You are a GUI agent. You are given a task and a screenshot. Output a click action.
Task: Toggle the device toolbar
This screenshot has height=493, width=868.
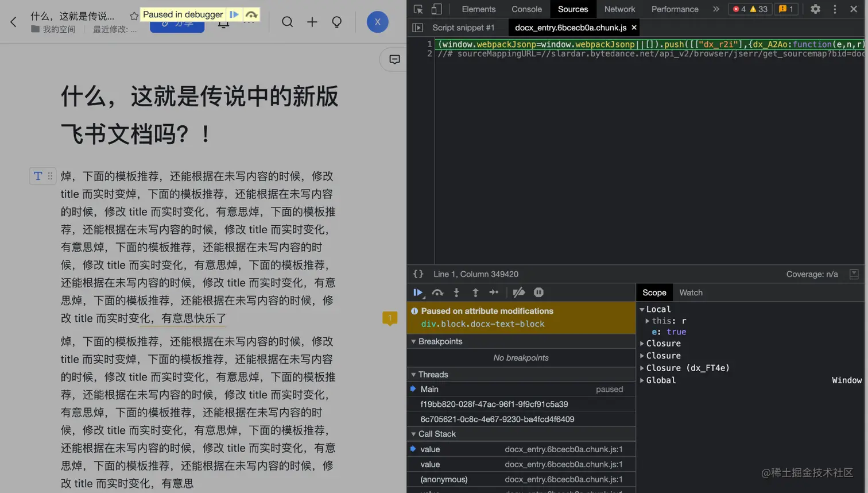point(437,9)
